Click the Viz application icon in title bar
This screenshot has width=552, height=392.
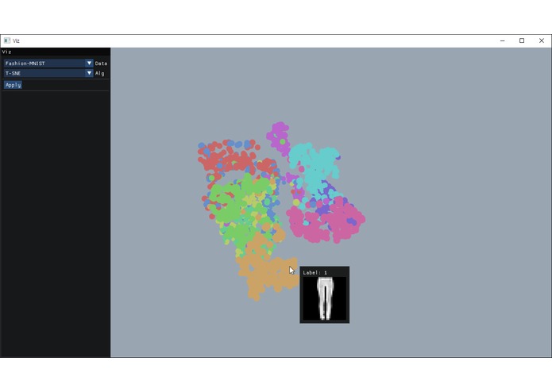point(7,40)
